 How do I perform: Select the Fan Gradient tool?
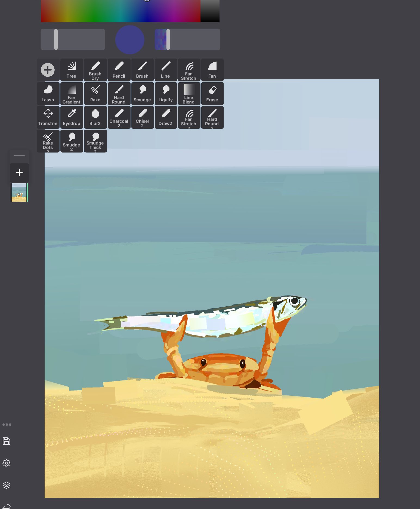point(72,93)
